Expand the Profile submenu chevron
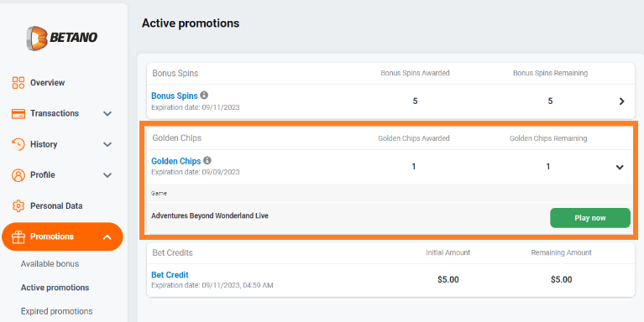 [x=107, y=175]
